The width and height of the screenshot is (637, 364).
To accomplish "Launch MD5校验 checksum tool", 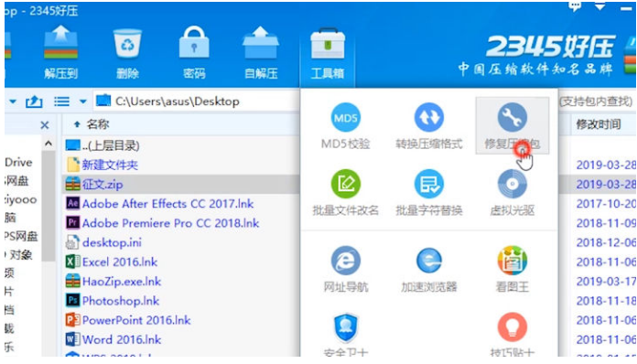I will tap(345, 126).
